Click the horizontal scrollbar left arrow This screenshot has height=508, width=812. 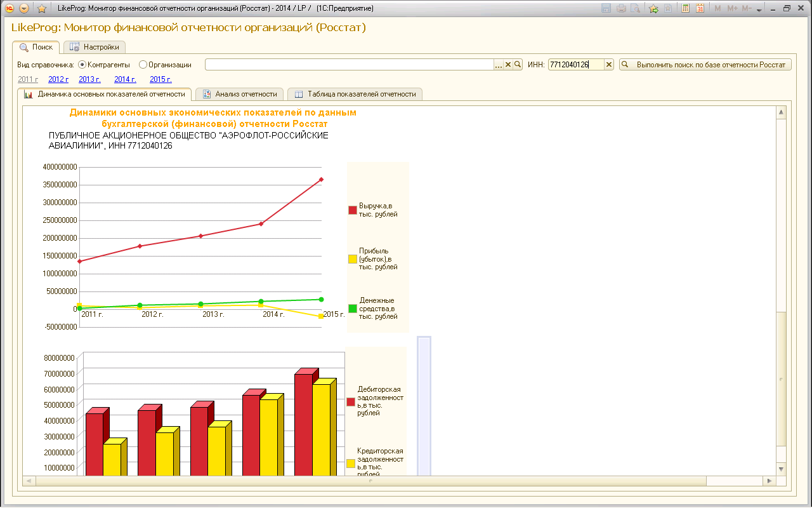click(x=29, y=481)
